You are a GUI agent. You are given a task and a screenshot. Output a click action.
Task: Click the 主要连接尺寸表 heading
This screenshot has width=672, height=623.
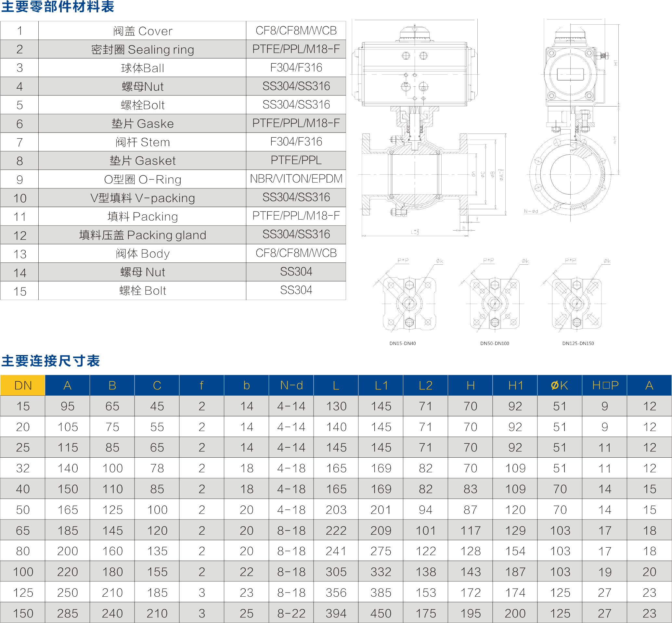tap(51, 361)
